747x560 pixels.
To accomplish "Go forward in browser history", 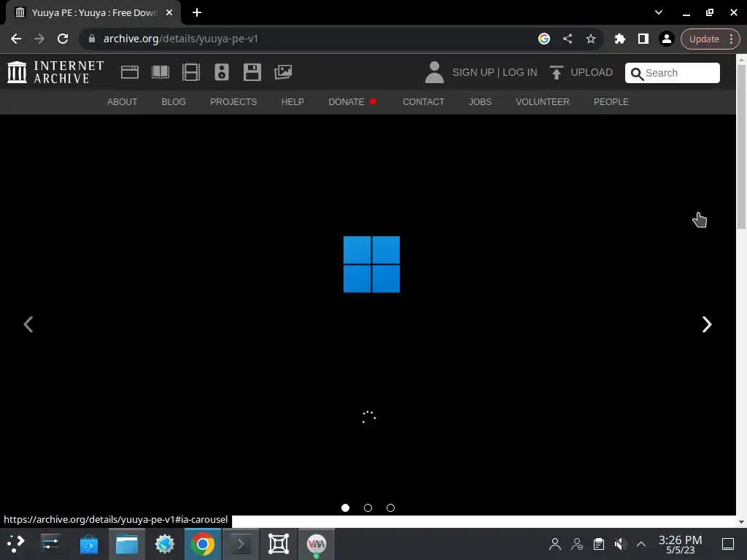I will [39, 39].
